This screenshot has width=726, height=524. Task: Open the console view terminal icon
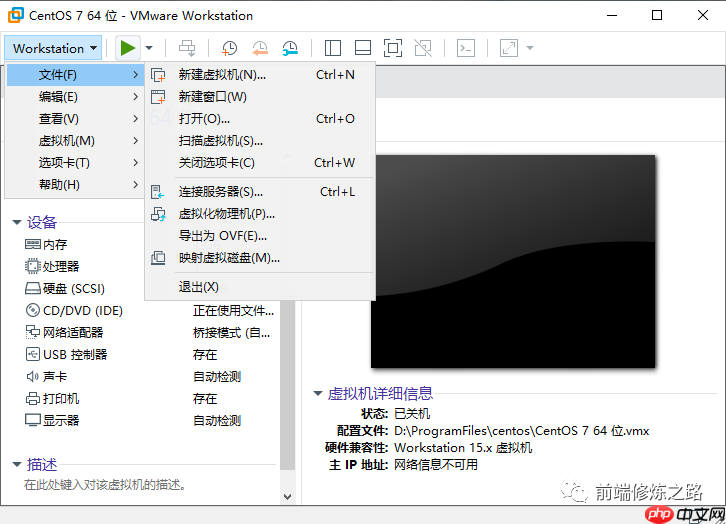[466, 48]
